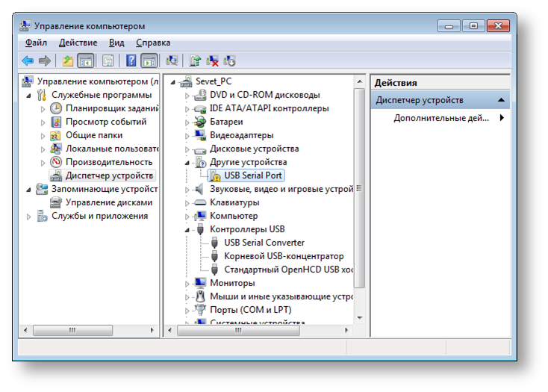Collapse the Другие устройства node
Viewport: 548px width, 392px height.
[187, 163]
